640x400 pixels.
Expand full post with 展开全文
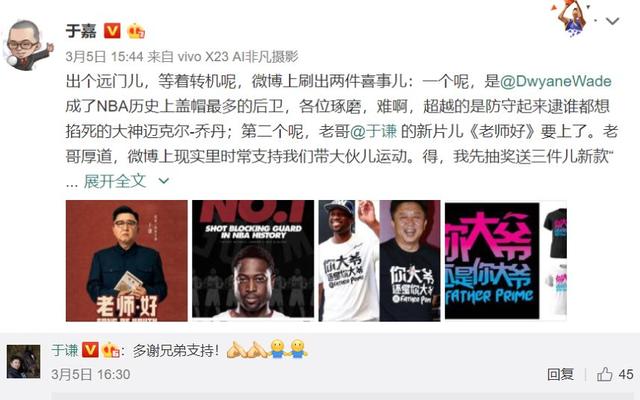115,181
